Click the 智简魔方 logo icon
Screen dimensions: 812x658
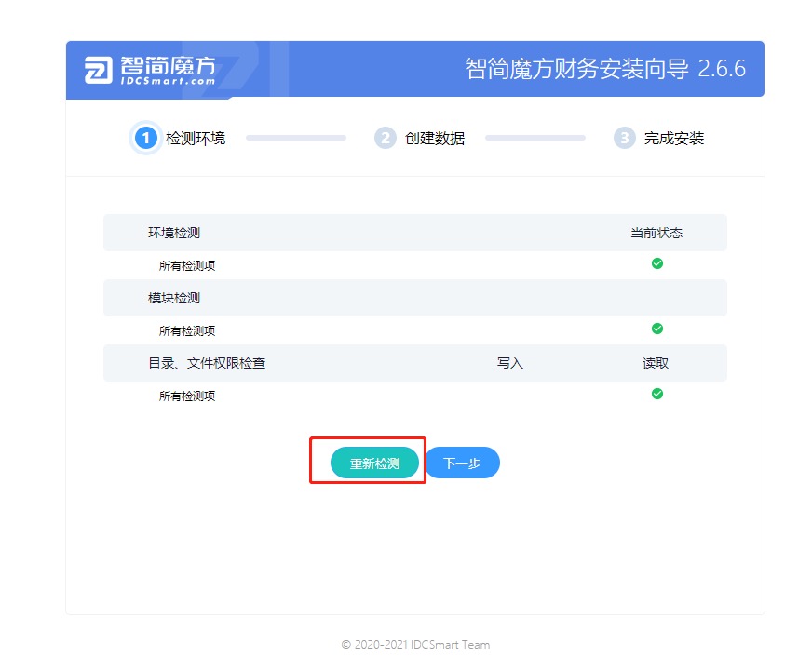(x=98, y=69)
